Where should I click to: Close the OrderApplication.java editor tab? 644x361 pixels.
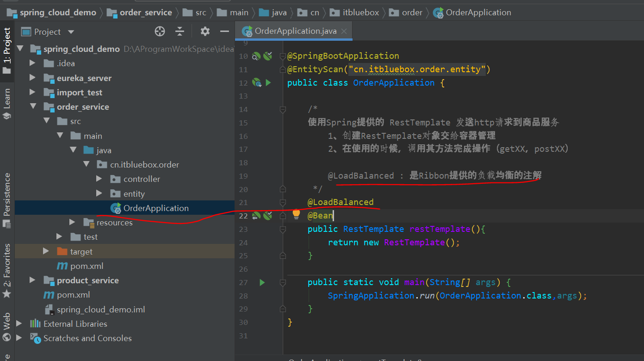[344, 31]
